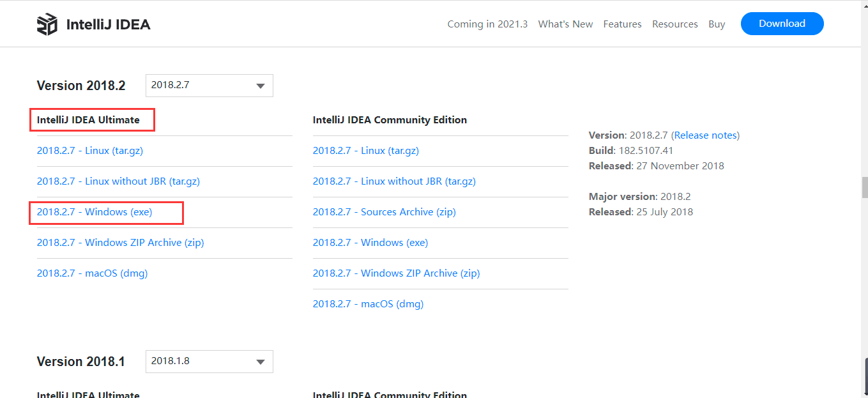Screen dimensions: 868x398
Task: Download Ultimate 2018.2.7 Windows (exe)
Action: (x=95, y=212)
